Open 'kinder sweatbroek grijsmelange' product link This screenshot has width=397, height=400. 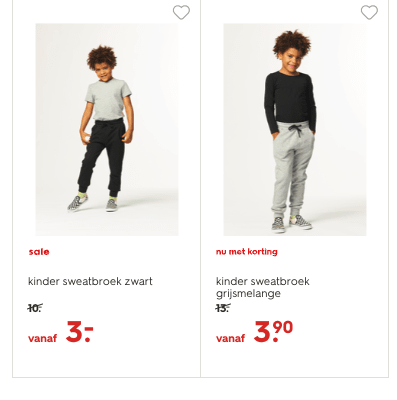tap(263, 287)
